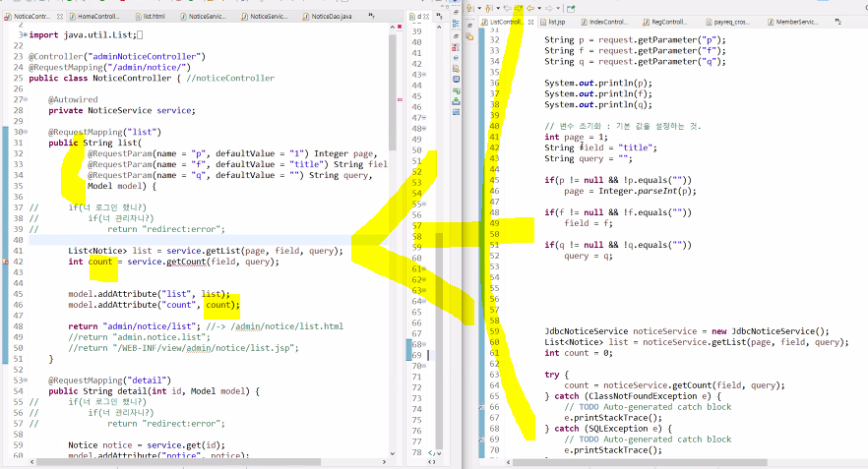Click the "admin/notice/list" return string
The image size is (868, 469).
(151, 326)
